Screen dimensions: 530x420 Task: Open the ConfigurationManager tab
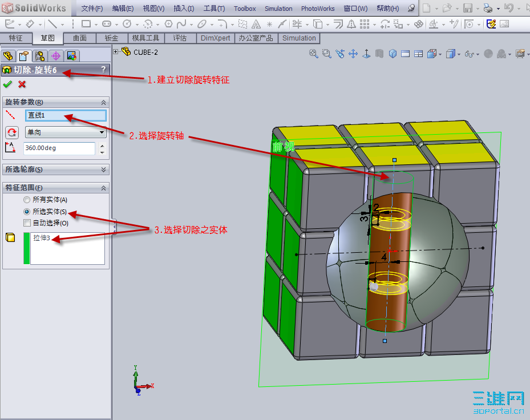(40, 56)
